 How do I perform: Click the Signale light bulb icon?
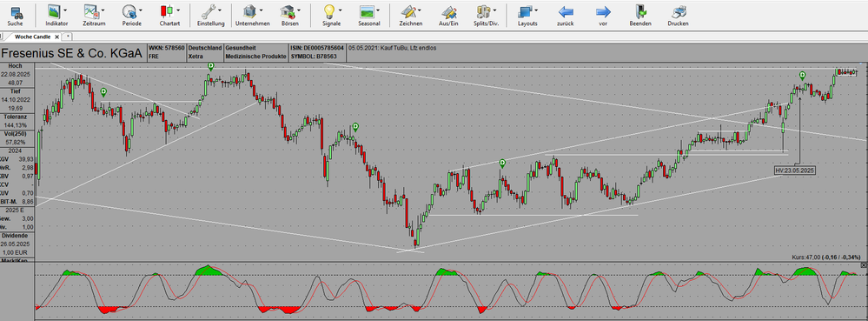pyautogui.click(x=328, y=11)
